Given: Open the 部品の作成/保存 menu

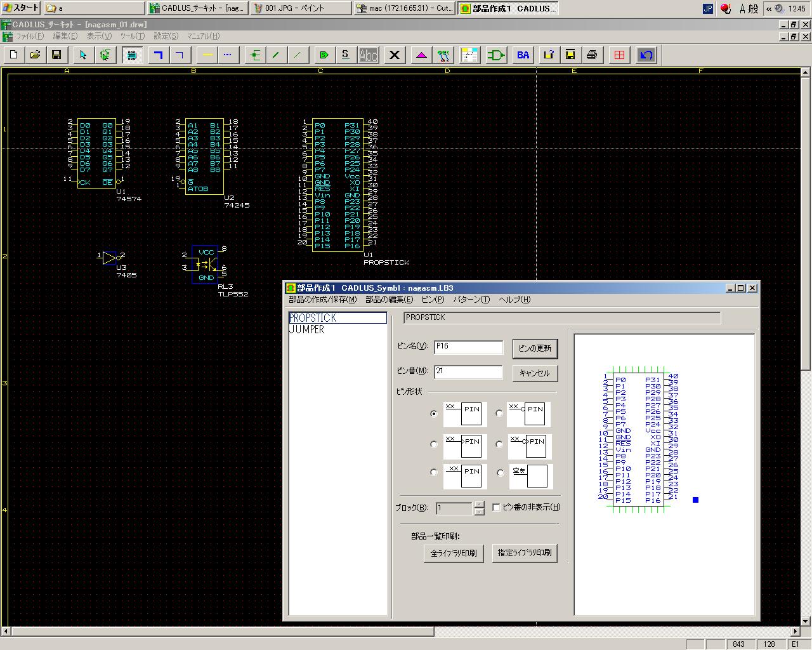Looking at the screenshot, I should pyautogui.click(x=322, y=300).
